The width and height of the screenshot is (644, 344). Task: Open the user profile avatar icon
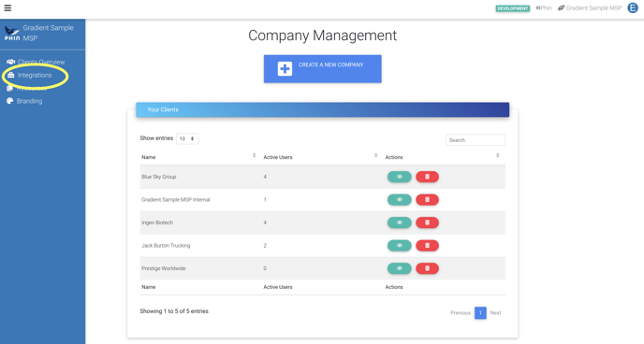(633, 7)
